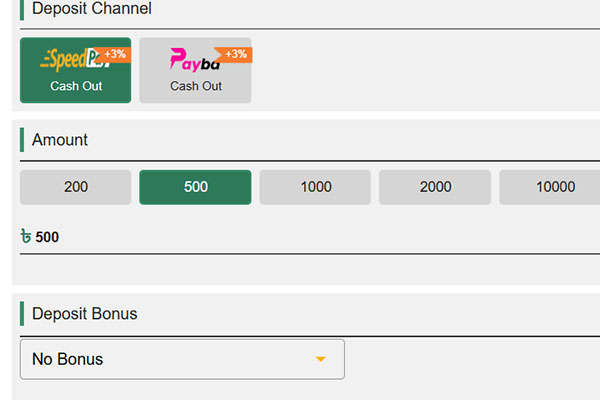
Task: Open the No Bonus dropdown
Action: [x=182, y=359]
